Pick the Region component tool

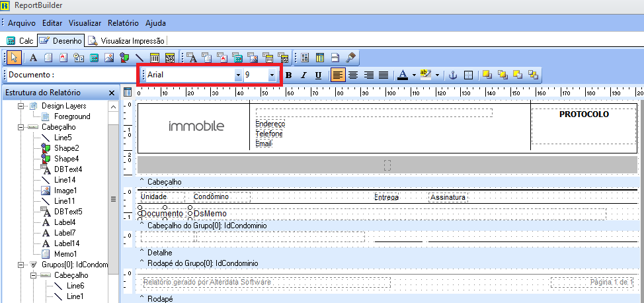305,58
